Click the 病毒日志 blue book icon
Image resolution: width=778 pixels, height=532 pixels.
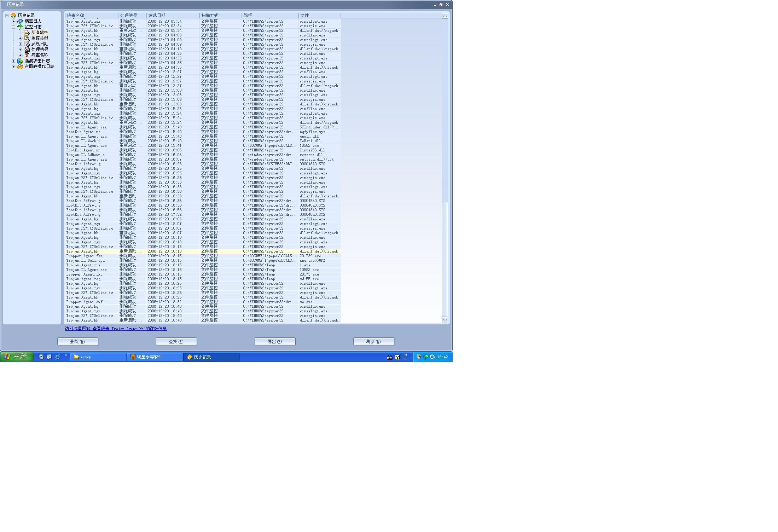pos(20,21)
